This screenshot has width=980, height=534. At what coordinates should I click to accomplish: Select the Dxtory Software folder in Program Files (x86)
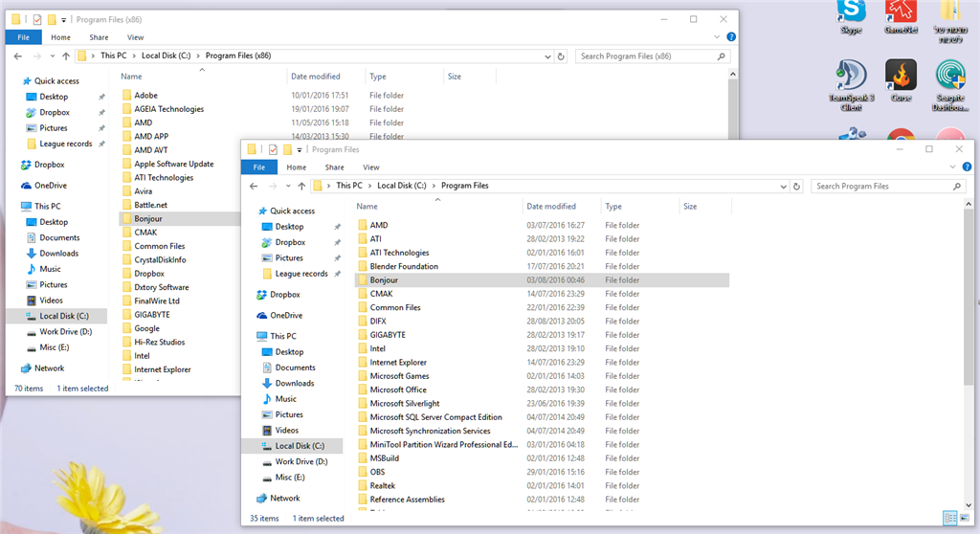click(x=161, y=287)
